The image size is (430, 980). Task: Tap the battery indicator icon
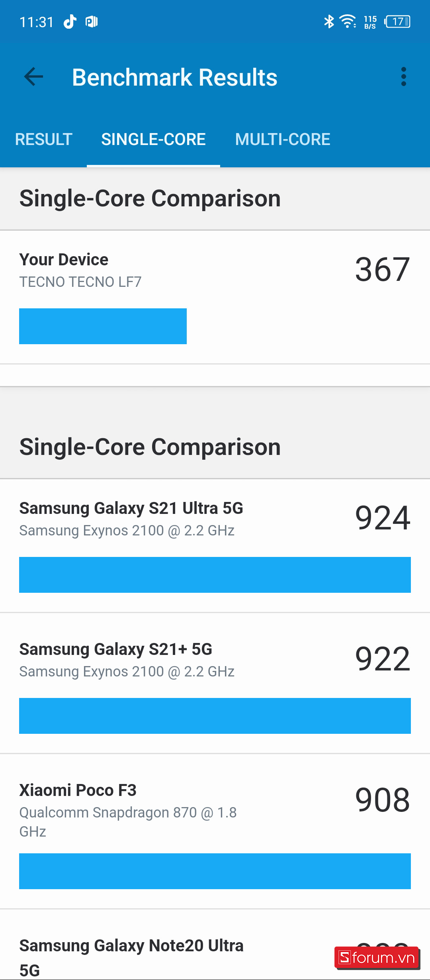coord(397,22)
